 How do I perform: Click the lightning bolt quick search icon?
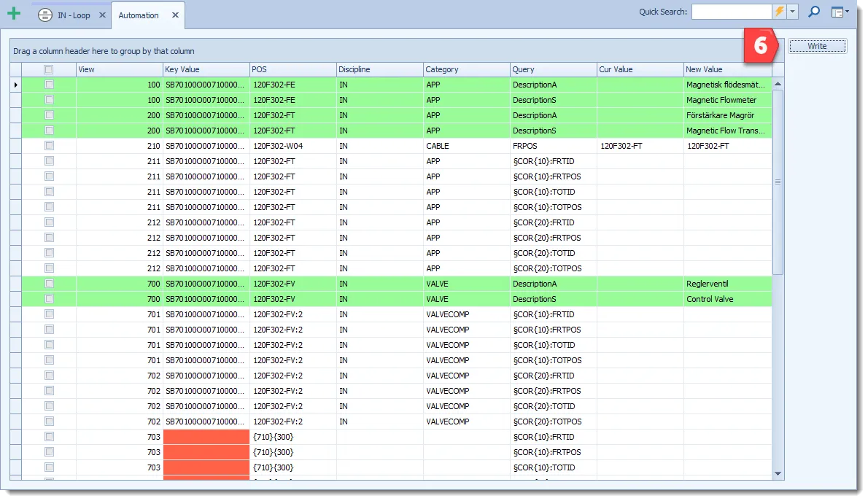click(x=780, y=12)
